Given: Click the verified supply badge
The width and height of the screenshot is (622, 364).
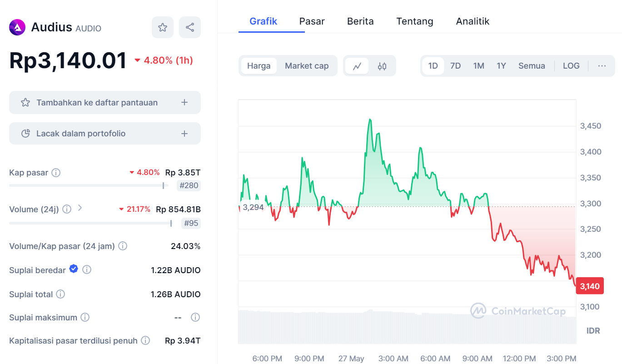Looking at the screenshot, I should coord(74,269).
